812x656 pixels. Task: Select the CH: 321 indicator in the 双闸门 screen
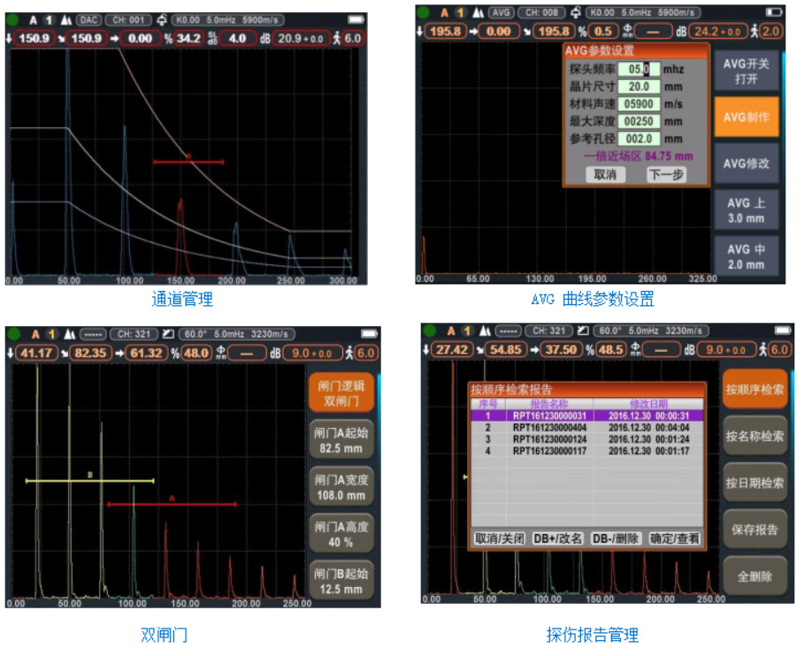click(134, 334)
